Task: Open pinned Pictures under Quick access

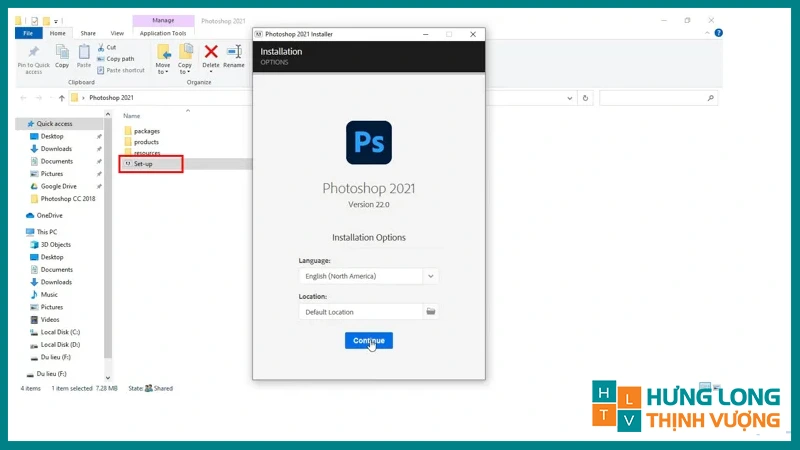Action: point(52,173)
